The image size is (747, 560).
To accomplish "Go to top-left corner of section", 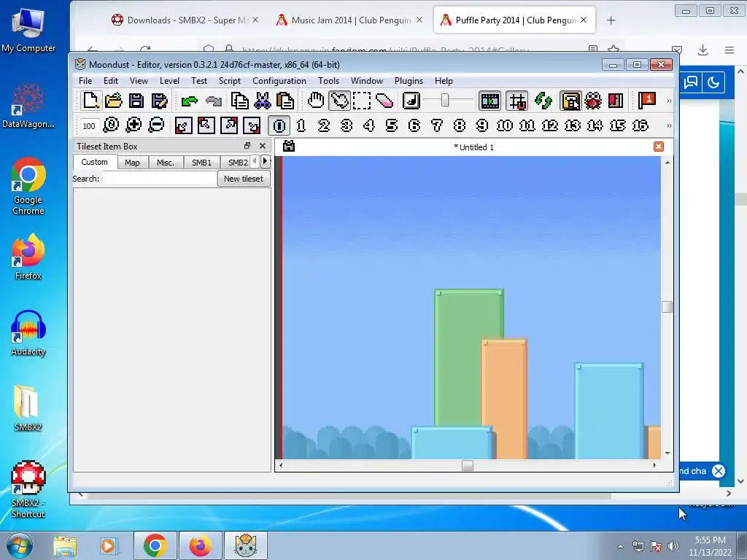I will pyautogui.click(x=206, y=125).
